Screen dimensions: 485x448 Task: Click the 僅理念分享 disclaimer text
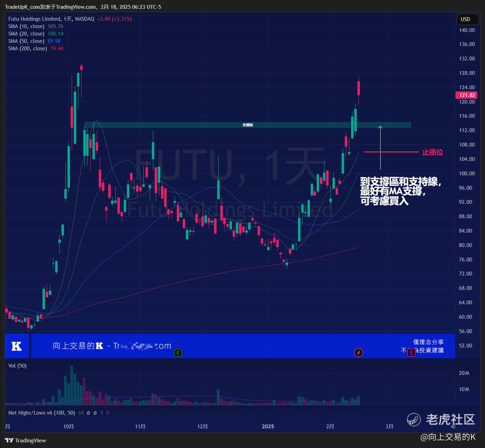point(428,342)
